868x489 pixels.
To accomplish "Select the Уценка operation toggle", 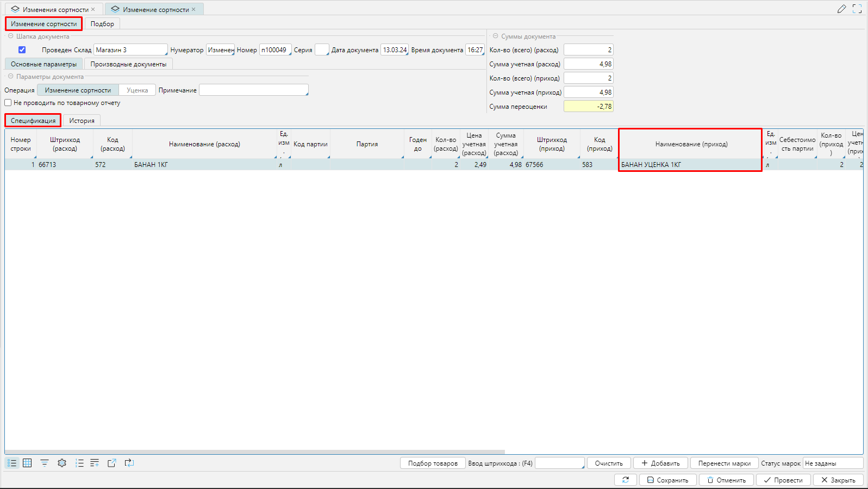I will click(x=137, y=90).
